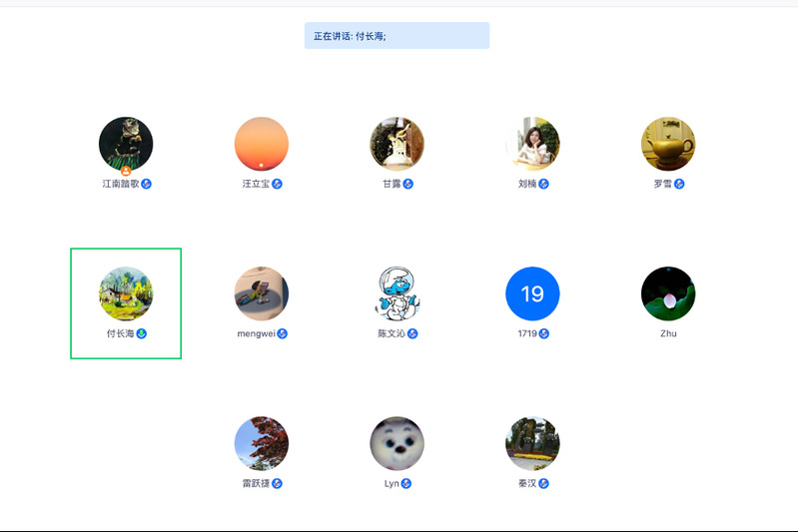Select mengwei's avatar picture
This screenshot has height=532, width=798.
point(262,293)
